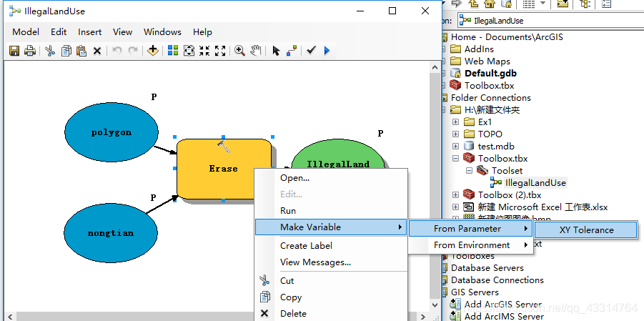Choose Cut in context menu

pyautogui.click(x=331, y=281)
